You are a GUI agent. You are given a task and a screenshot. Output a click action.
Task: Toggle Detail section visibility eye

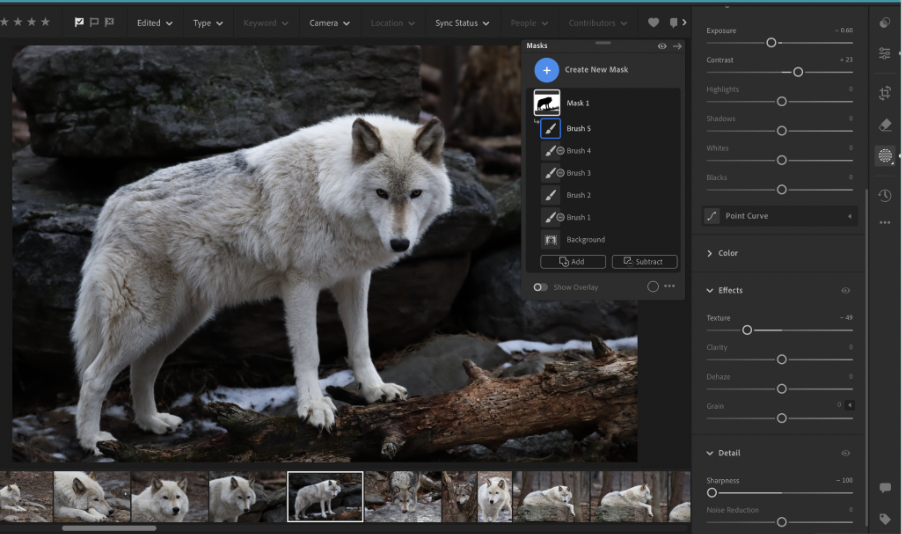[x=845, y=454]
